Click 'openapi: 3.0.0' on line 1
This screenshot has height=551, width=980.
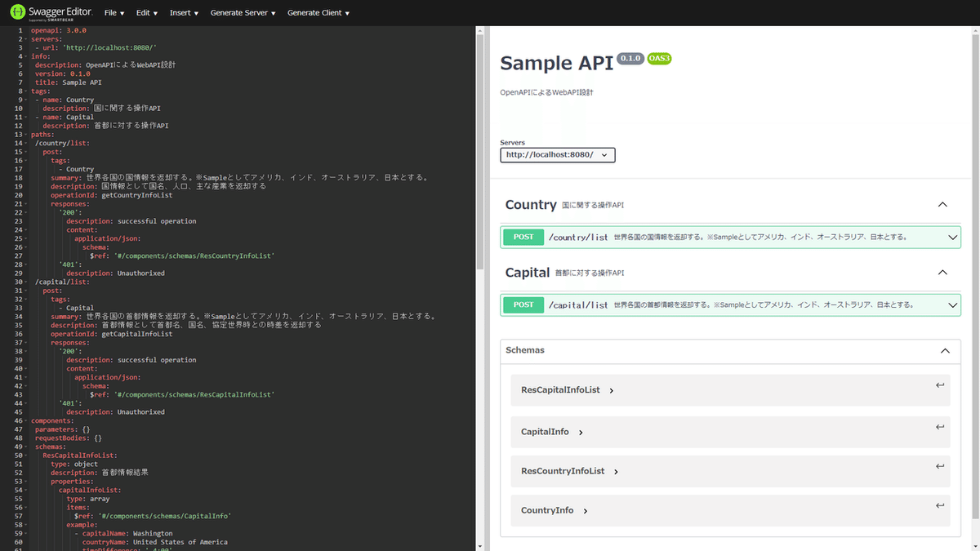point(59,30)
